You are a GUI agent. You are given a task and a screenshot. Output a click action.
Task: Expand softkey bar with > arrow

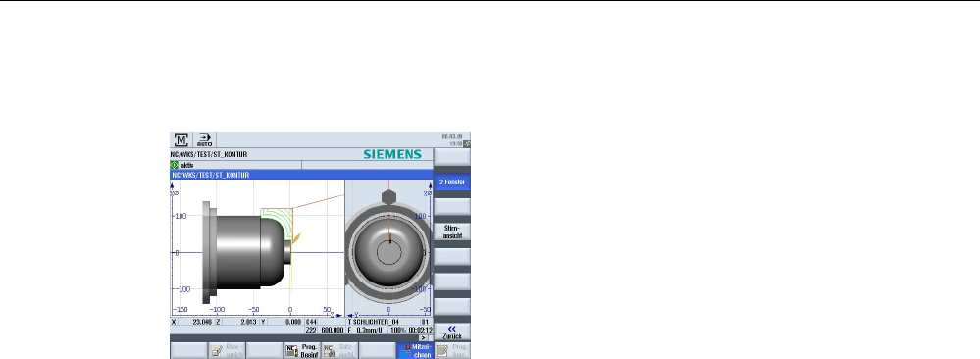tap(423, 337)
